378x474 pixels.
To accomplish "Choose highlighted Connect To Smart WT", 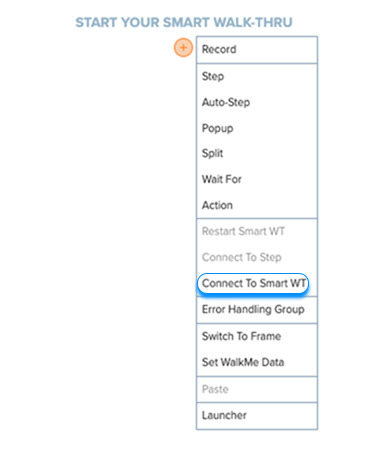I will coord(253,283).
